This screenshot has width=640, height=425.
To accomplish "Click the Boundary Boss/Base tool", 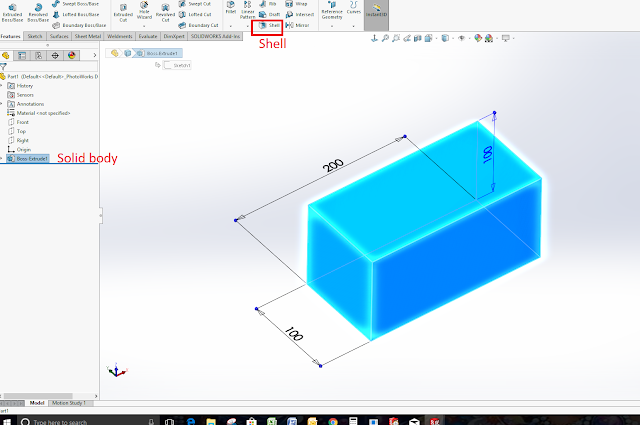I will (x=79, y=25).
